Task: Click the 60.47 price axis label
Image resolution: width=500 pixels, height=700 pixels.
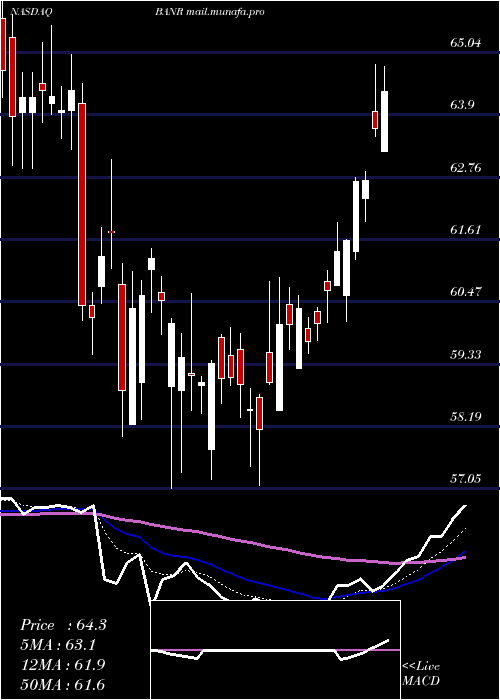Action: point(466,292)
